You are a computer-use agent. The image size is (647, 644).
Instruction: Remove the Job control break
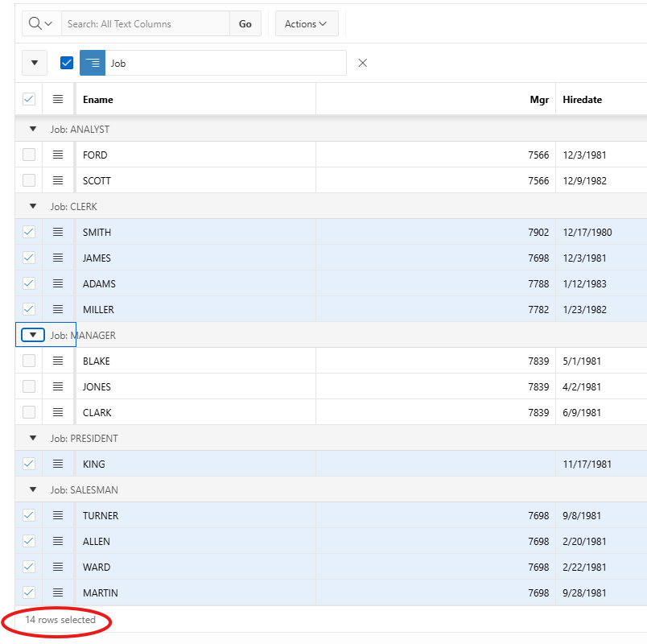click(x=362, y=63)
